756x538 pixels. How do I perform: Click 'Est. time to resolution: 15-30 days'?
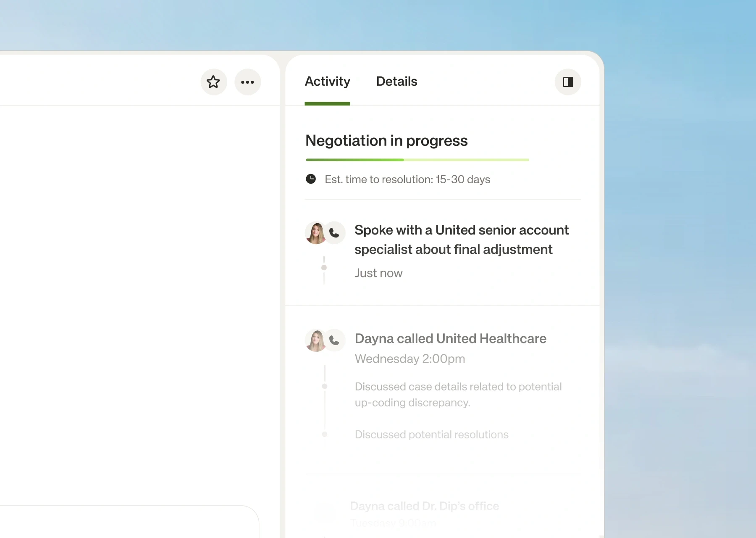(407, 179)
